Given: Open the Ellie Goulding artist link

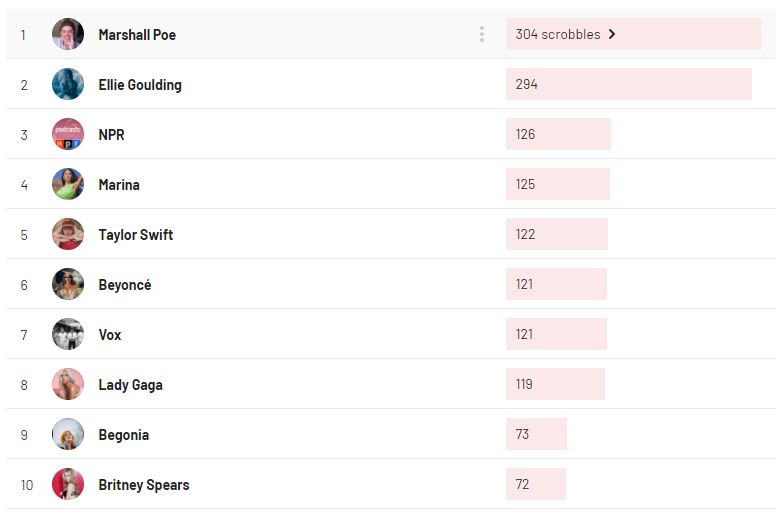Looking at the screenshot, I should [x=140, y=85].
